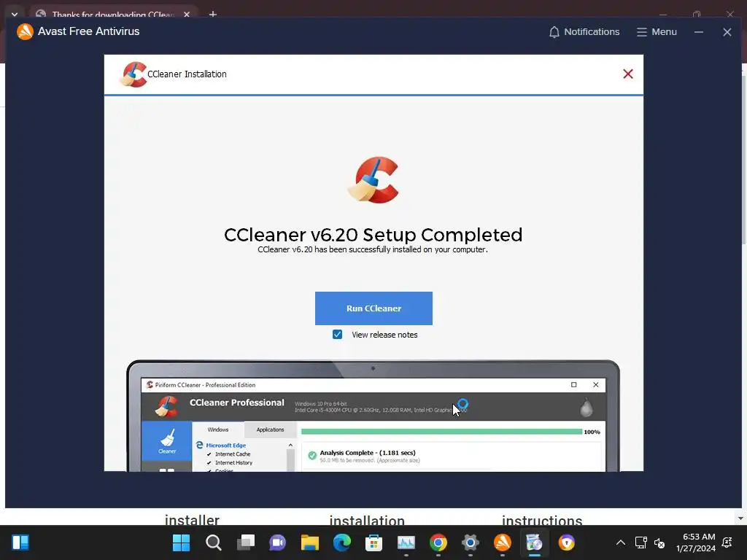This screenshot has height=560, width=747.
Task: Open the Widgets panel on taskbar
Action: (20, 542)
